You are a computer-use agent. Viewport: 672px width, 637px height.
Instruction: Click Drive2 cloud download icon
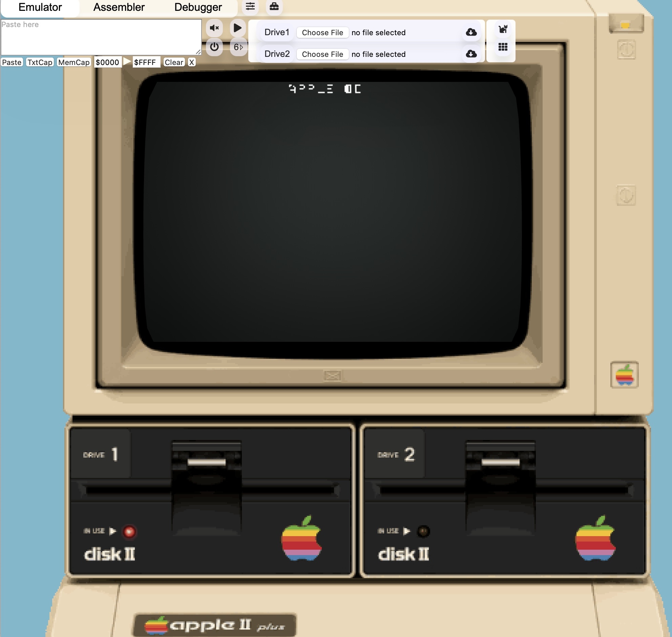(471, 54)
